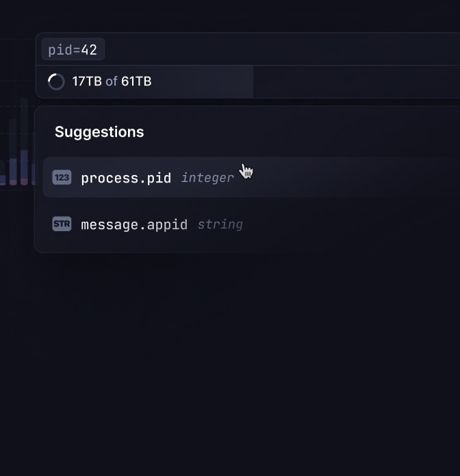Viewport: 460px width, 476px height.
Task: Click the circular loading spinner icon
Action: [56, 82]
